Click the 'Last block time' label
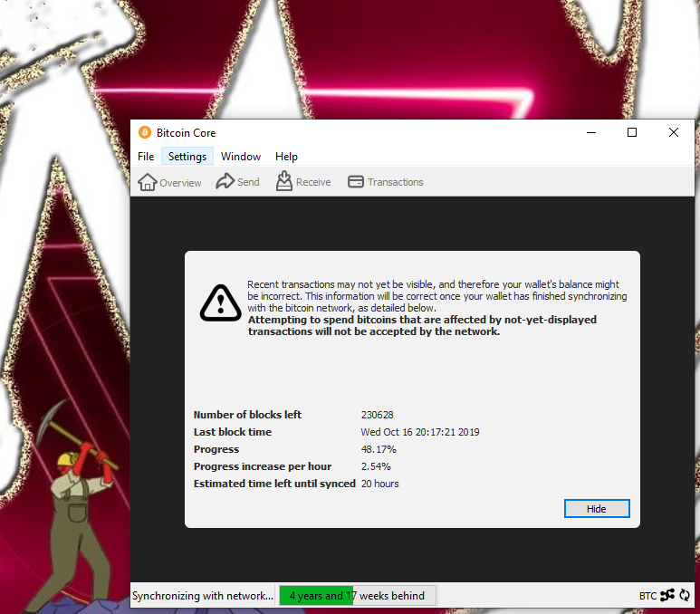The width and height of the screenshot is (700, 614). tap(233, 432)
